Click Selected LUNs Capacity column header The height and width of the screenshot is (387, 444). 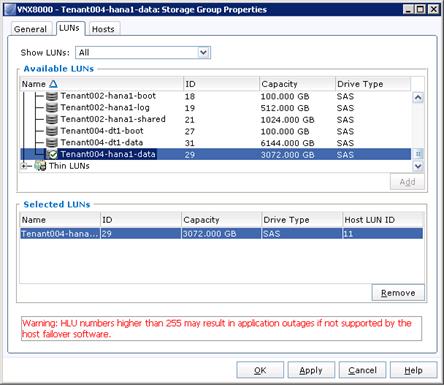221,220
